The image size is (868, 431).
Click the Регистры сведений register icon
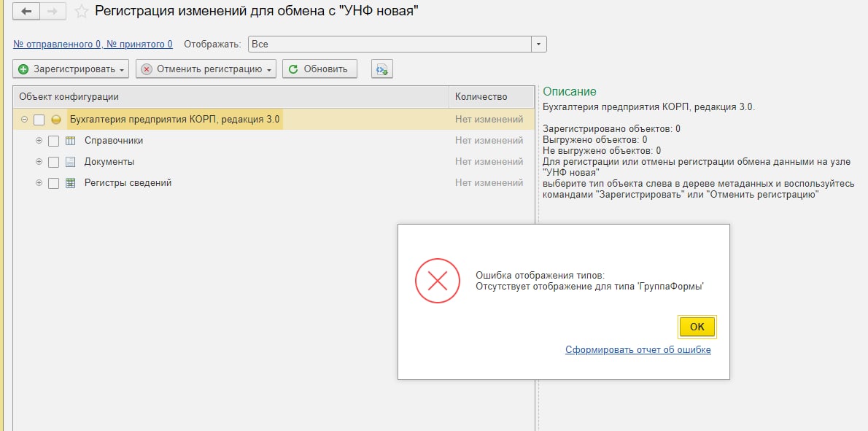click(70, 183)
